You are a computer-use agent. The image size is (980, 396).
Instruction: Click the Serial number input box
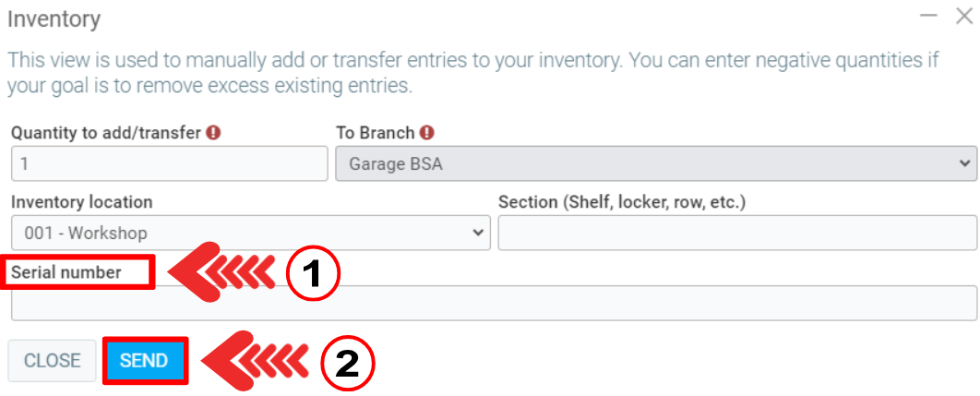click(494, 303)
